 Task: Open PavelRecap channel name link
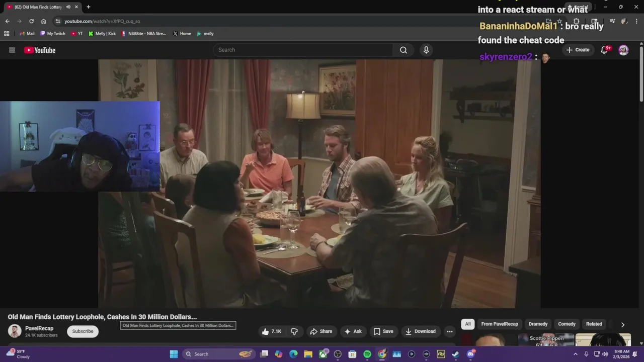pyautogui.click(x=39, y=328)
